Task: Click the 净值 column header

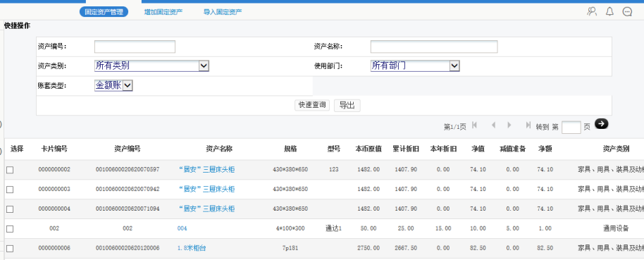Action: click(x=478, y=149)
